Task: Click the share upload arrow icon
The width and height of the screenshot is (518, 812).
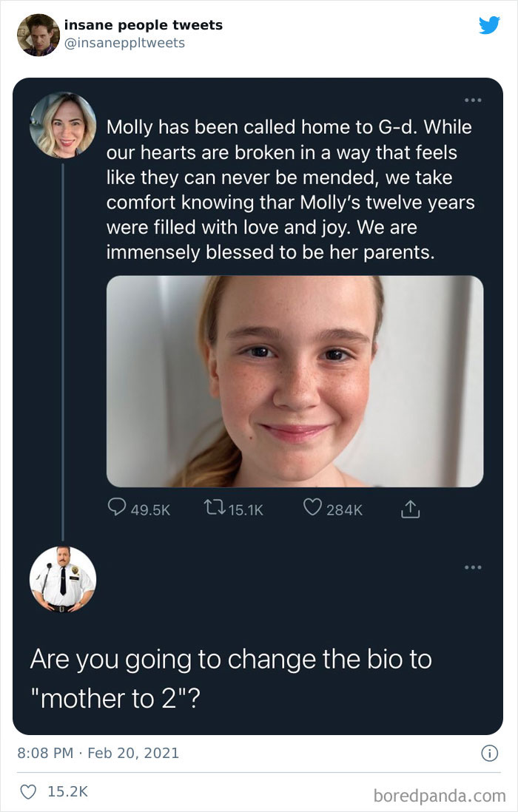Action: [x=409, y=509]
